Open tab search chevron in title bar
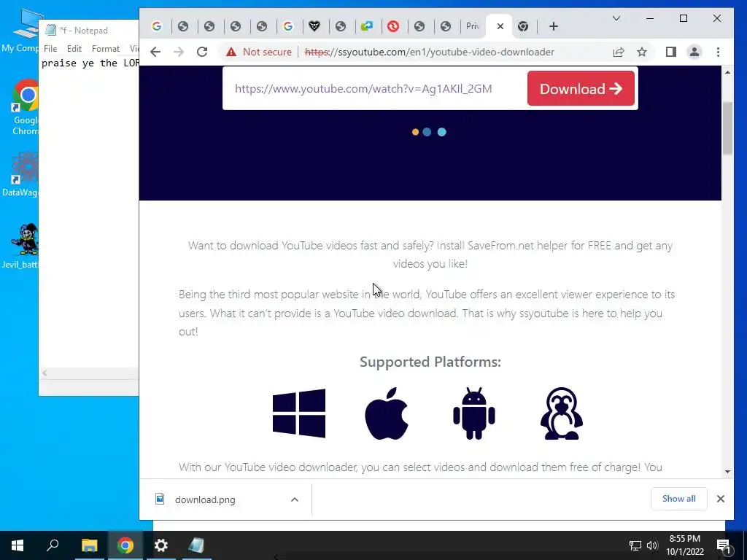 (616, 18)
